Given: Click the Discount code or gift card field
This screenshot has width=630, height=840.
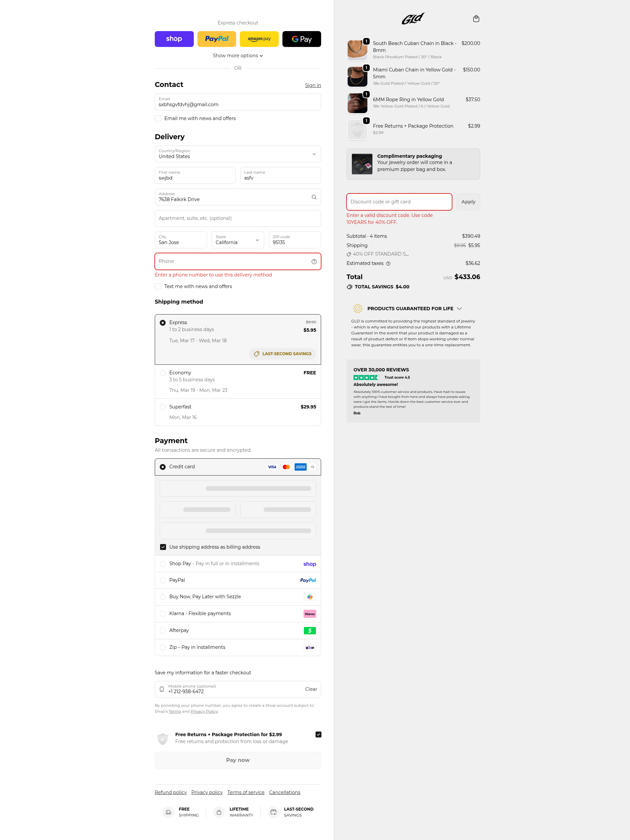Looking at the screenshot, I should coord(399,202).
